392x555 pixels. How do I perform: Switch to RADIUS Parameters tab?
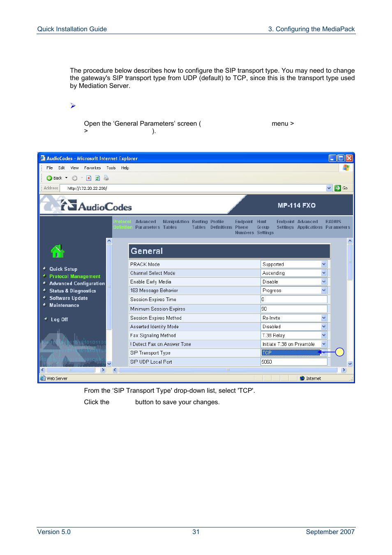[338, 224]
